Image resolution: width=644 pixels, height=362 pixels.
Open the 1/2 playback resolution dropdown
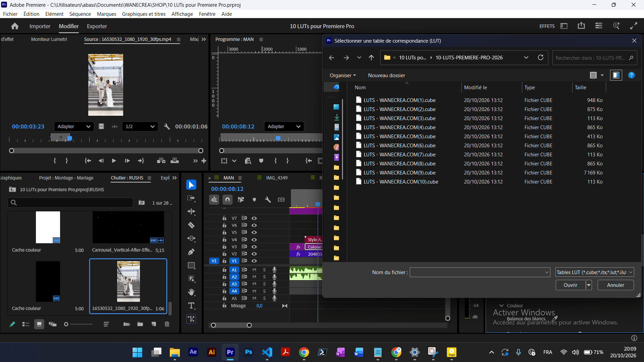coord(140,126)
